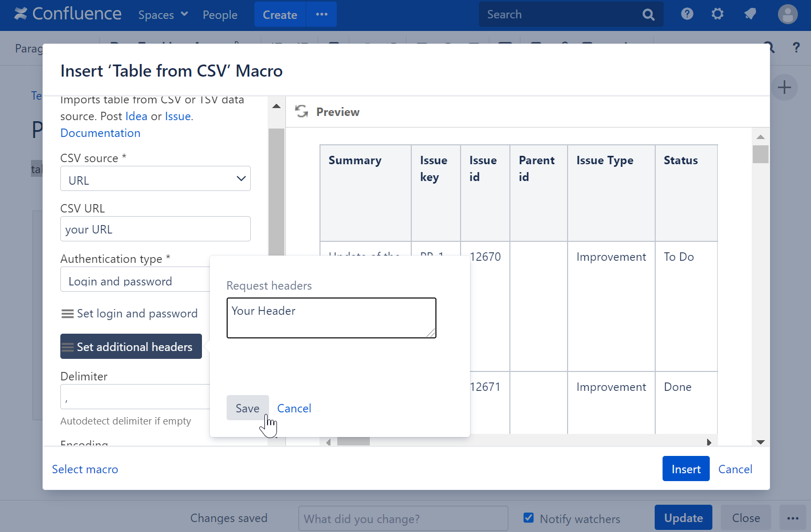Click the Request headers text area
Image resolution: width=811 pixels, height=532 pixels.
[x=331, y=318]
